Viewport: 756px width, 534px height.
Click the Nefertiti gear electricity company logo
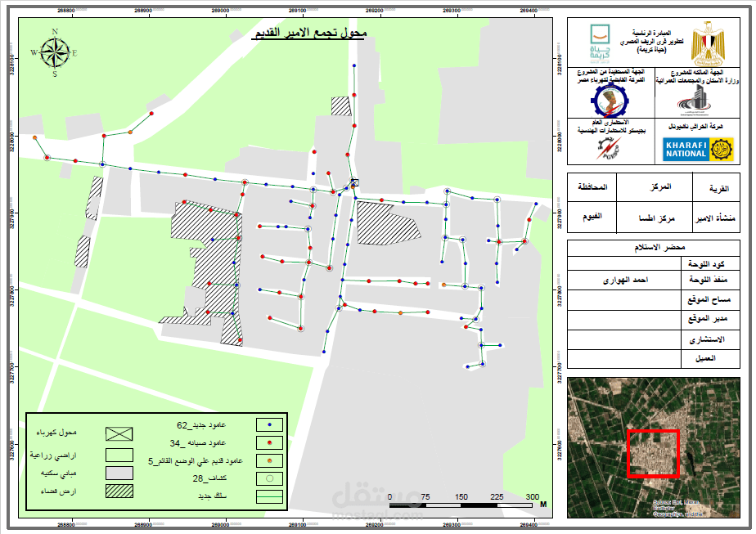tap(610, 100)
